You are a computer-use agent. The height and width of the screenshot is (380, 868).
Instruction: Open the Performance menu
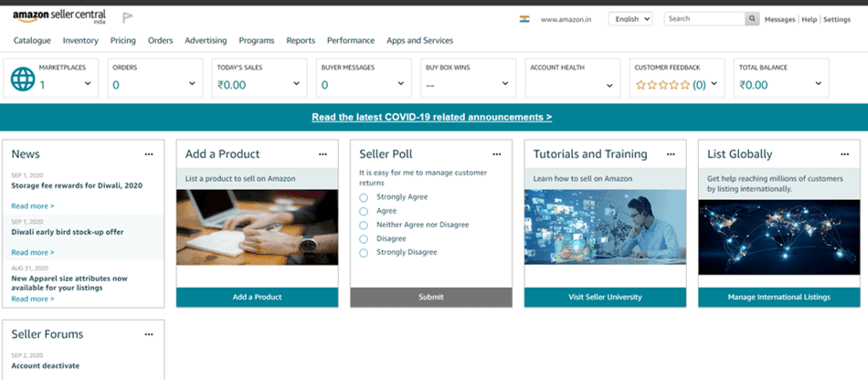tap(351, 40)
